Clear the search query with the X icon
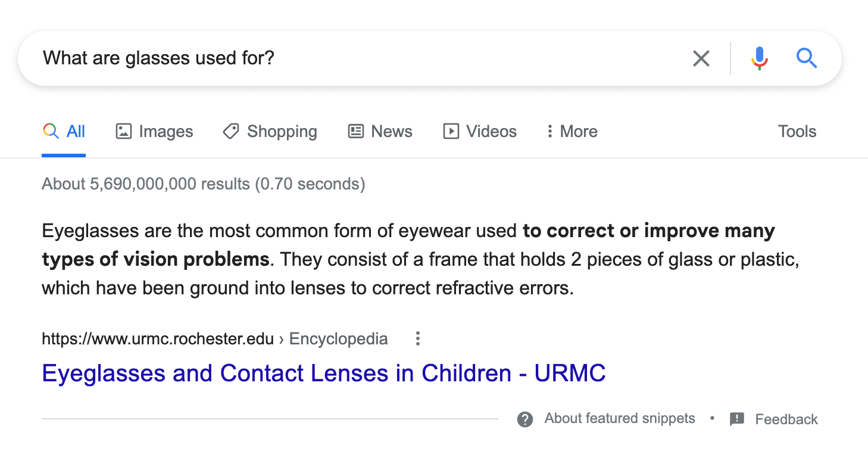This screenshot has height=454, width=868. (701, 58)
